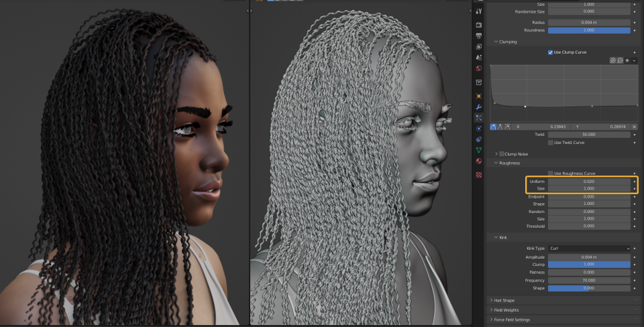This screenshot has width=644, height=327.
Task: Open the clump curve tools chevron menu
Action: [x=635, y=60]
